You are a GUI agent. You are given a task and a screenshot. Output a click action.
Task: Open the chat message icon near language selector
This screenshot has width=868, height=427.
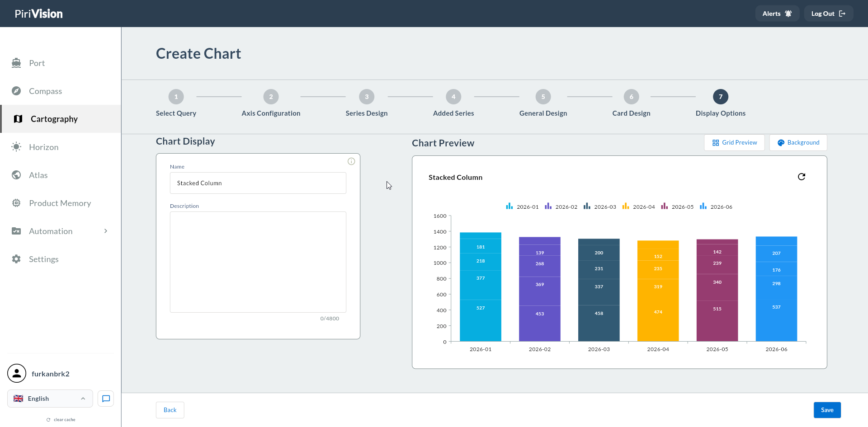(106, 399)
